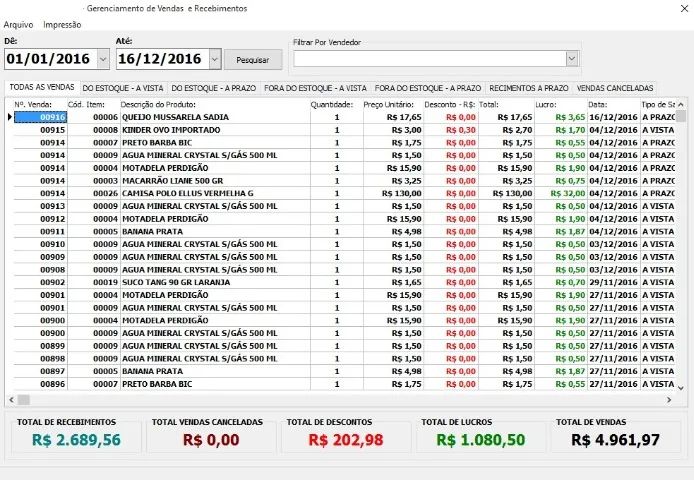Click sale number 00908 cell

[40, 270]
